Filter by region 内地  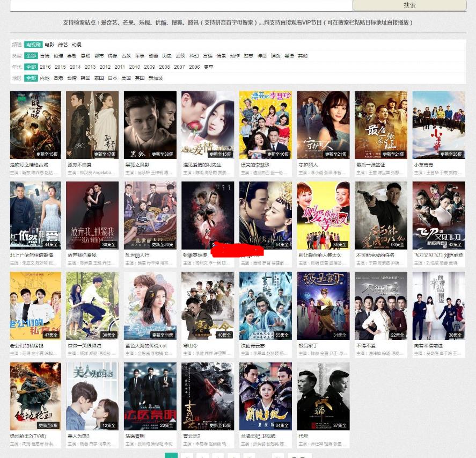tap(45, 78)
